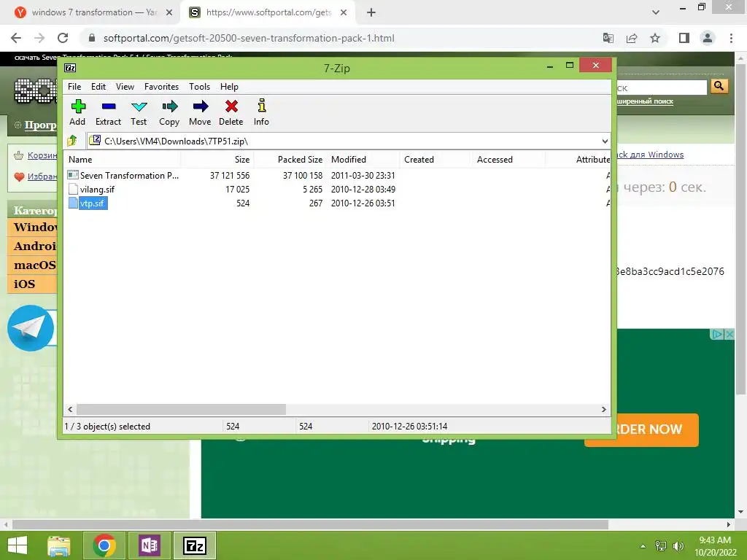Open the Chrome three-dot menu
The image size is (747, 560).
[x=731, y=38]
